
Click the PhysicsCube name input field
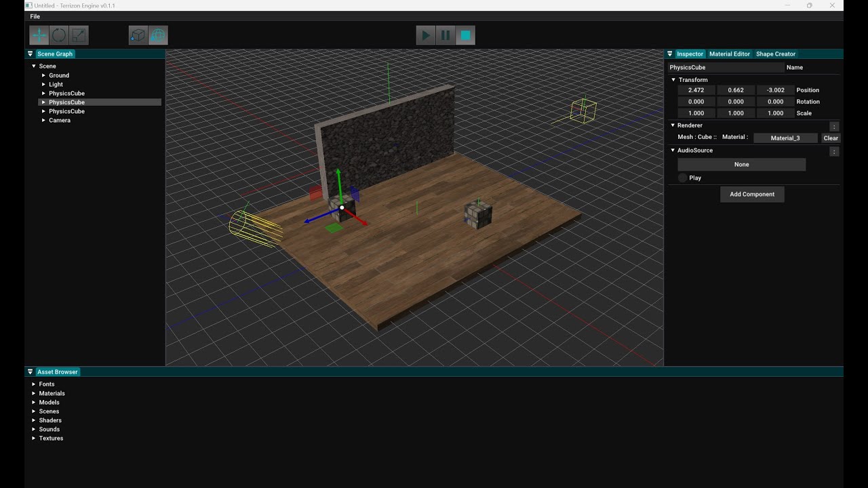pos(726,68)
